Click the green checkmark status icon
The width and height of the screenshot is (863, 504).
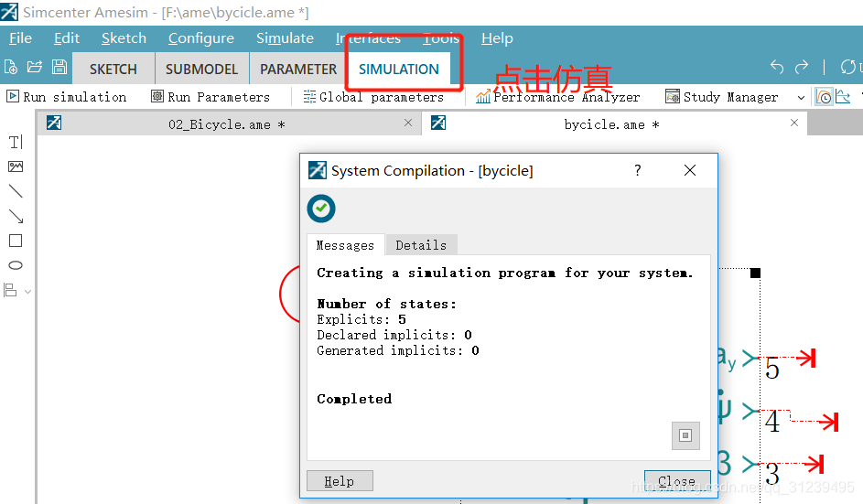[x=321, y=209]
